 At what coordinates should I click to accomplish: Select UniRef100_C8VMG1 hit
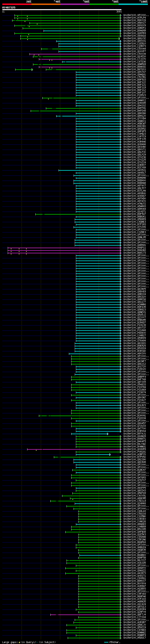tap(135, 578)
